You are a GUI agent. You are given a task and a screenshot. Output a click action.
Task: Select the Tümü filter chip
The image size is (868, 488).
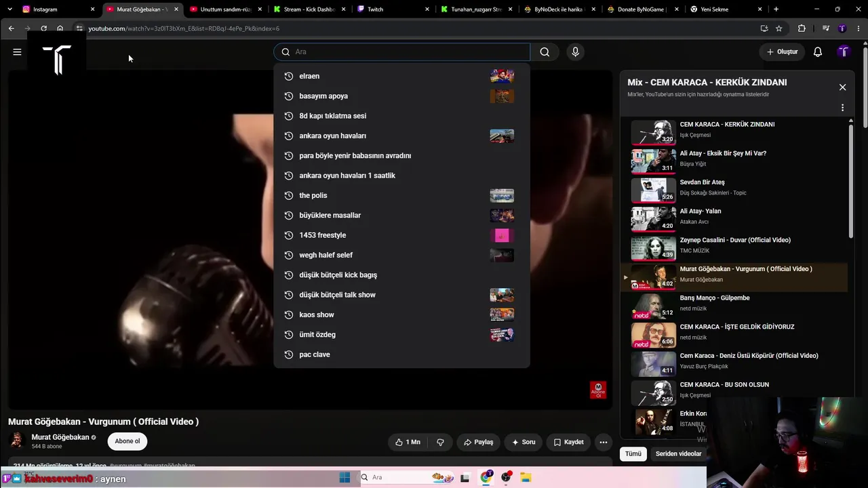point(633,453)
